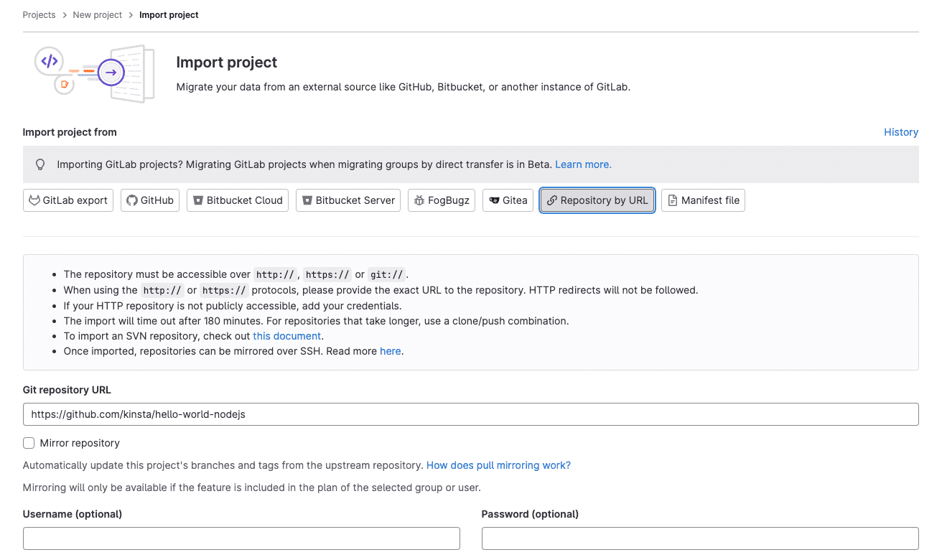Choose the Manifest file import option

703,200
